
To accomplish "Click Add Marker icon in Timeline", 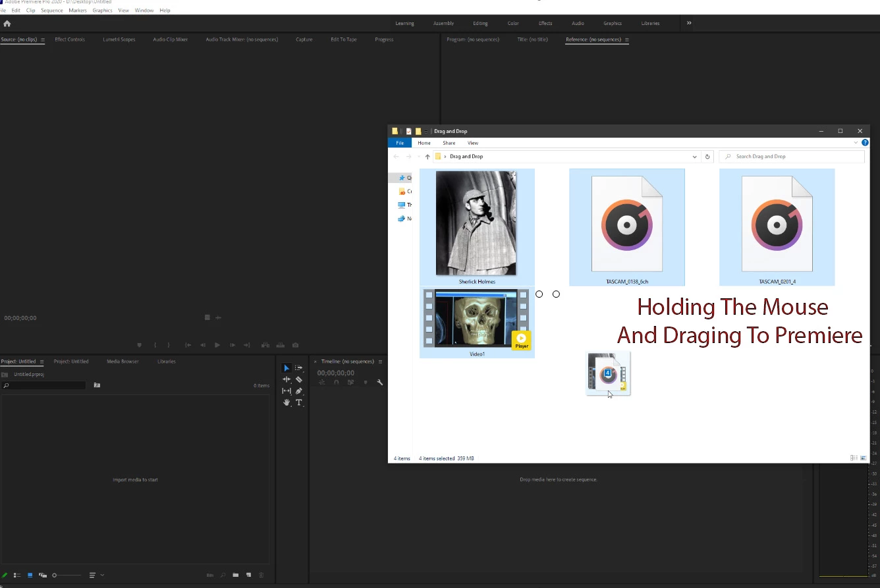I will coord(365,382).
